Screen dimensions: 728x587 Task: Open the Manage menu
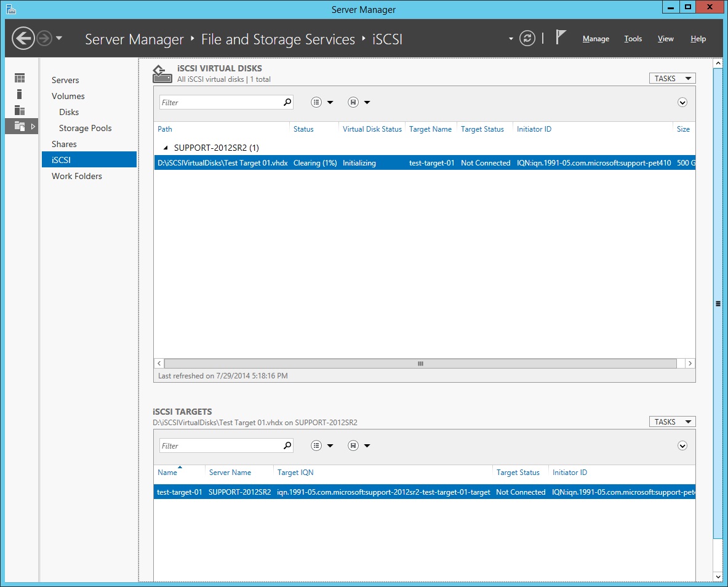click(596, 39)
